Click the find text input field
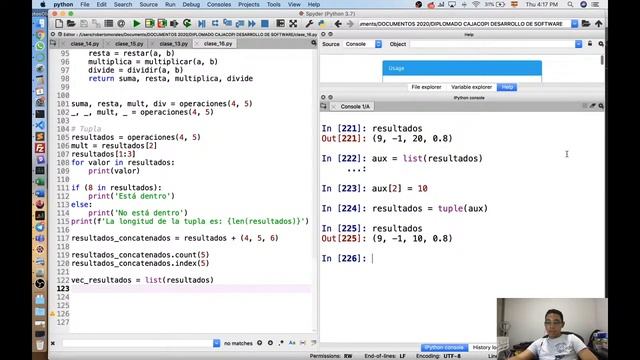 [x=137, y=343]
